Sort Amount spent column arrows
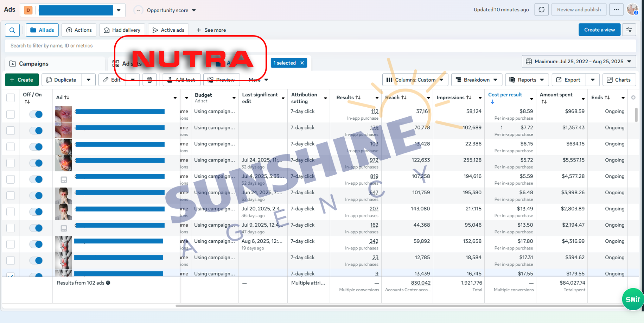 [544, 102]
